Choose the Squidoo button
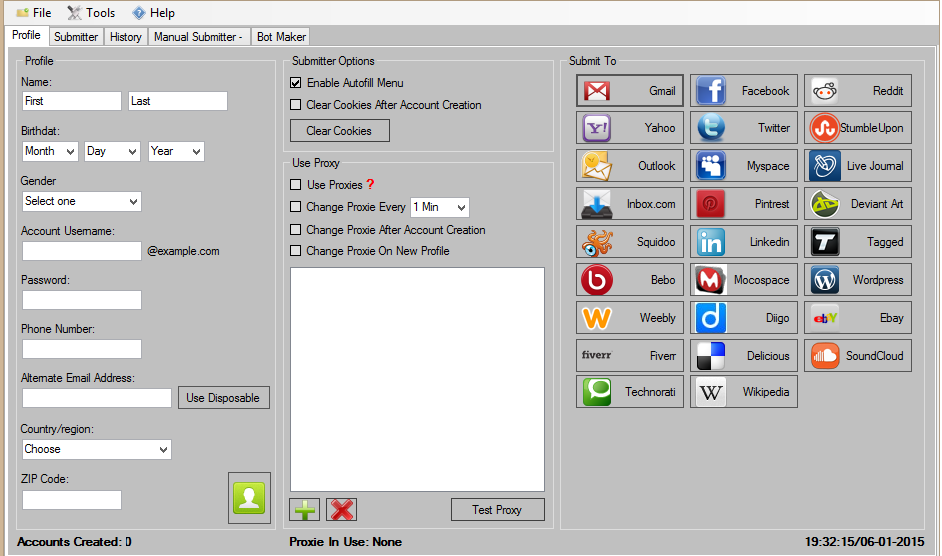 pos(630,242)
